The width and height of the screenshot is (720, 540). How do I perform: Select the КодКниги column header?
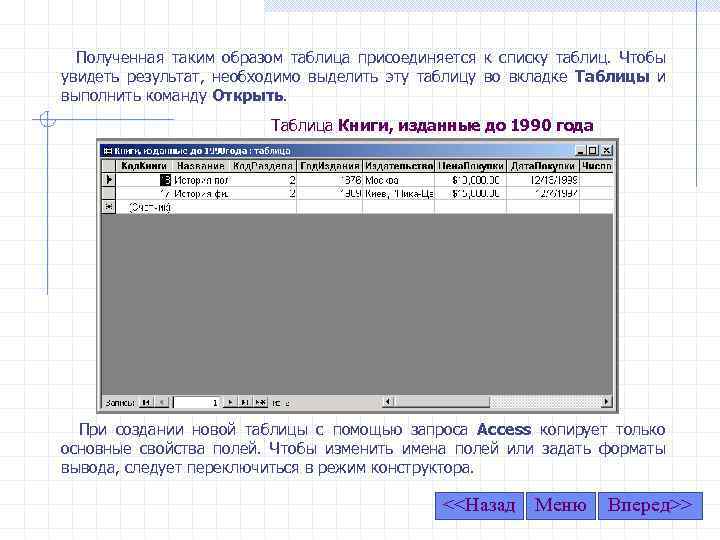pyautogui.click(x=144, y=166)
